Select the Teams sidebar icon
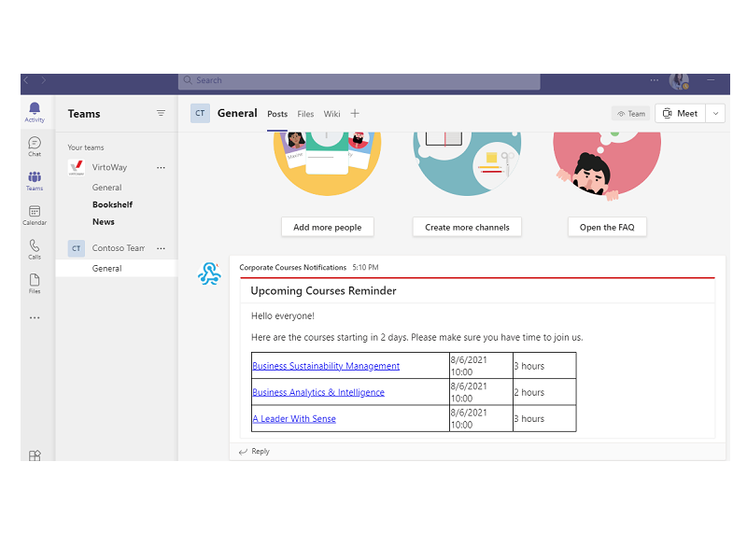 click(35, 182)
